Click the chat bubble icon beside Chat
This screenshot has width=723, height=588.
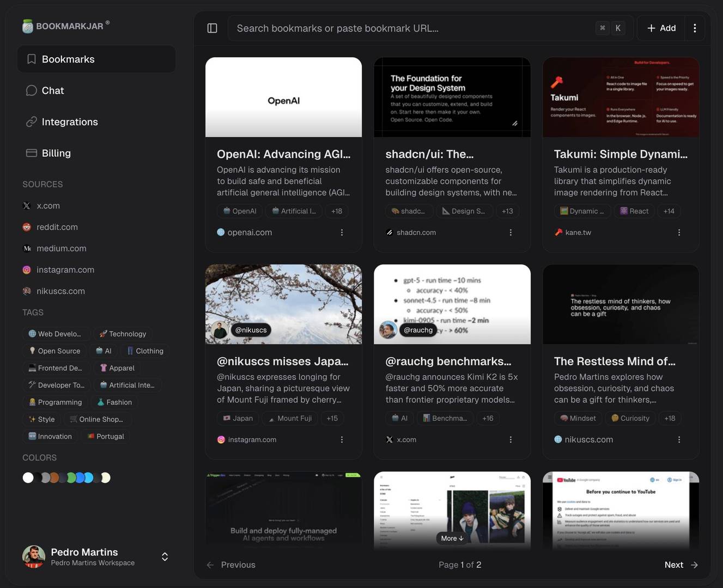(x=31, y=90)
